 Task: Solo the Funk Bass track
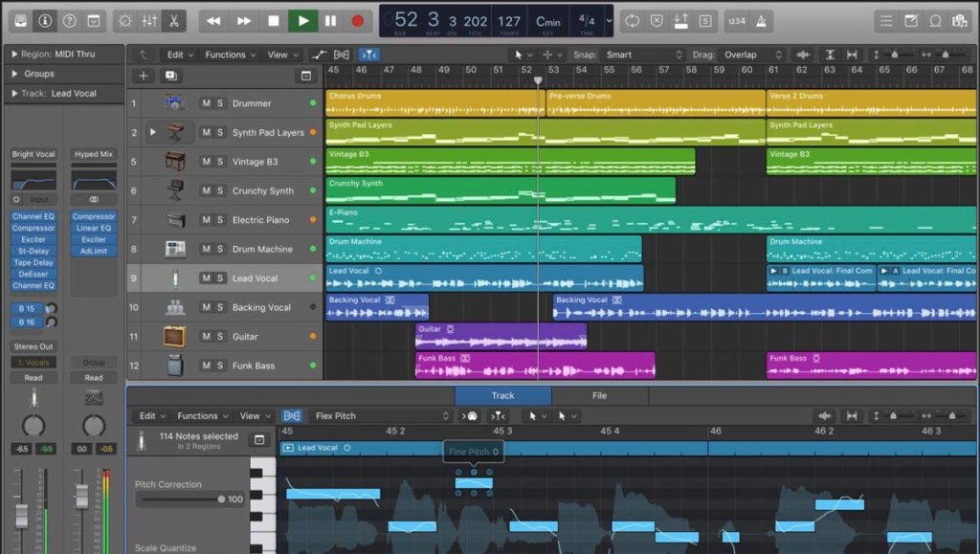220,366
